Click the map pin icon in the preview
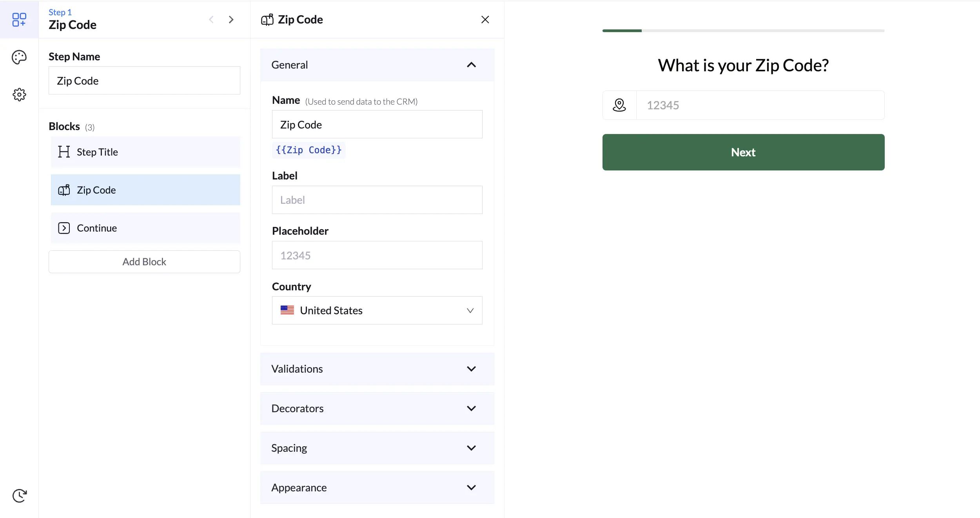The height and width of the screenshot is (518, 980). pyautogui.click(x=619, y=105)
